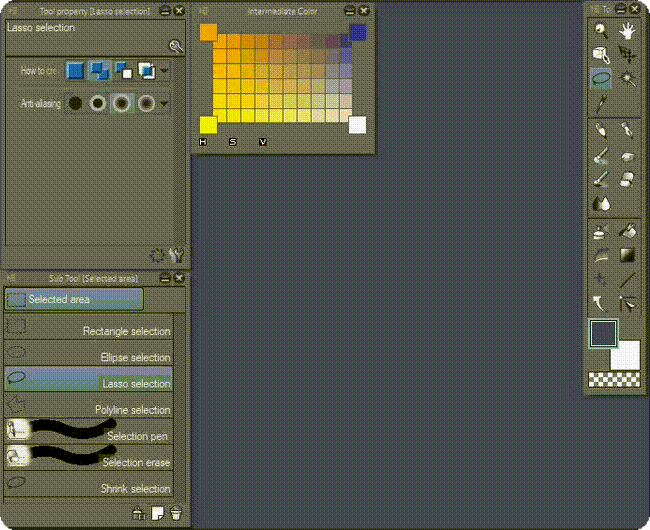Toggle the H hue button
This screenshot has height=530, width=650.
pos(203,142)
